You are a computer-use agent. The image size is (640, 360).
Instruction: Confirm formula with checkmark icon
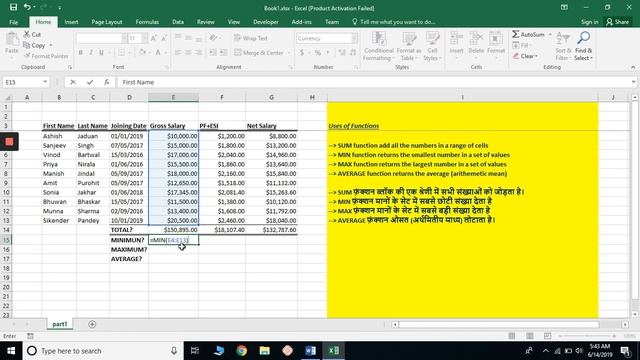(90, 82)
